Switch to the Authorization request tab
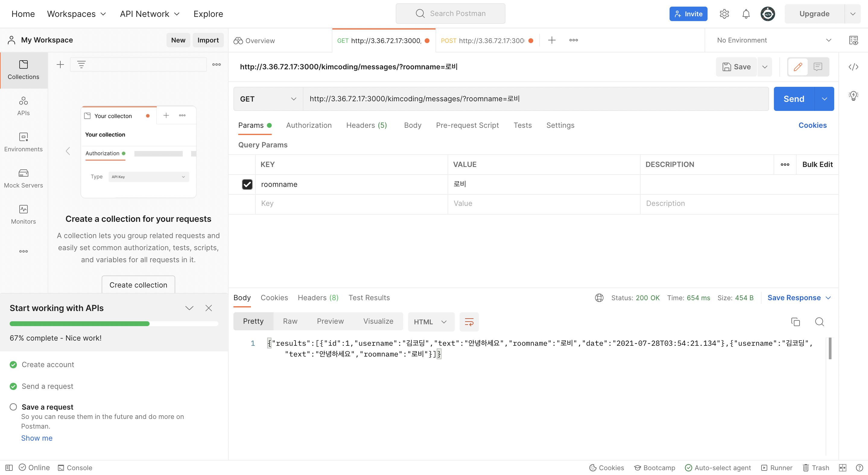The height and width of the screenshot is (475, 868). click(309, 125)
